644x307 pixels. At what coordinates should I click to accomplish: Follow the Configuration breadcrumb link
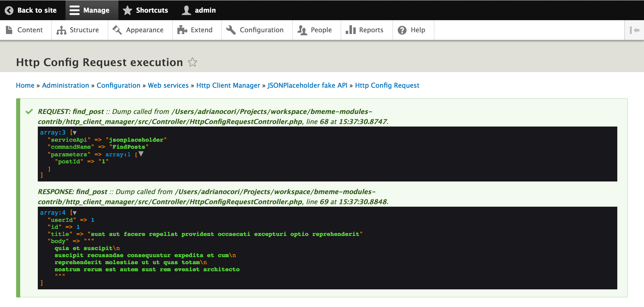[x=118, y=85]
